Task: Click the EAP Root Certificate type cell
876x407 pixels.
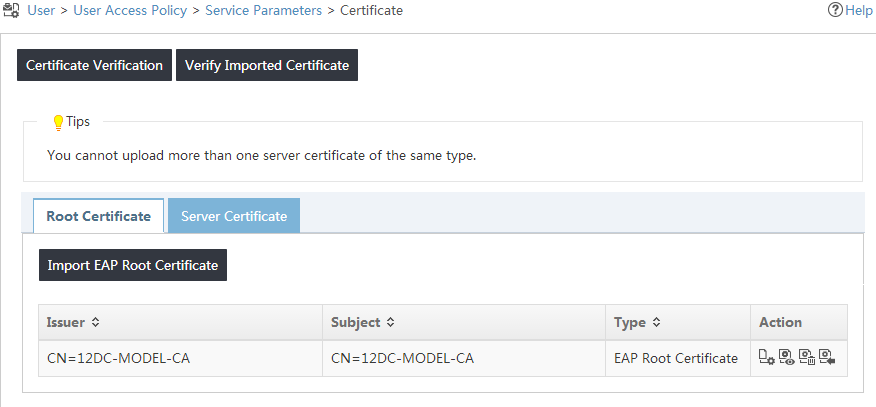Action: 678,358
